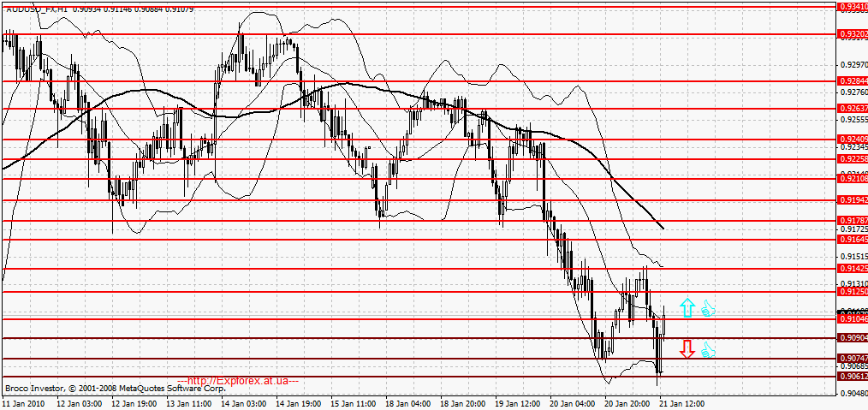Click the 11 Jan 2010 date label
This screenshot has height=410, width=868.
tap(22, 403)
